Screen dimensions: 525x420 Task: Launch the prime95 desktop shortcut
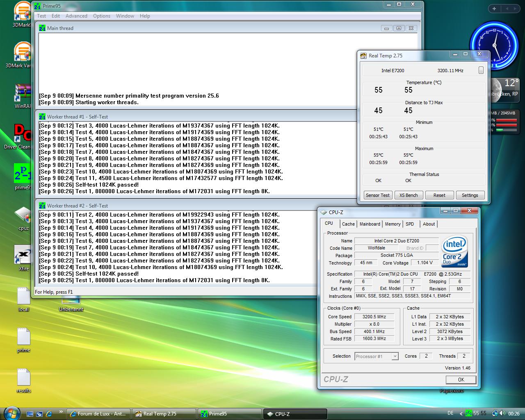pos(23,177)
